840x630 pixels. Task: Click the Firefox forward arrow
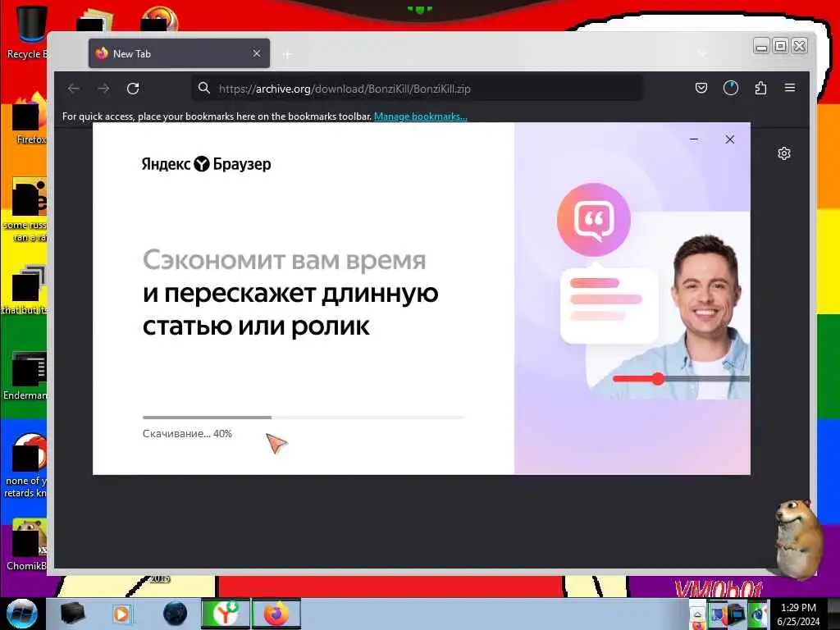[103, 89]
